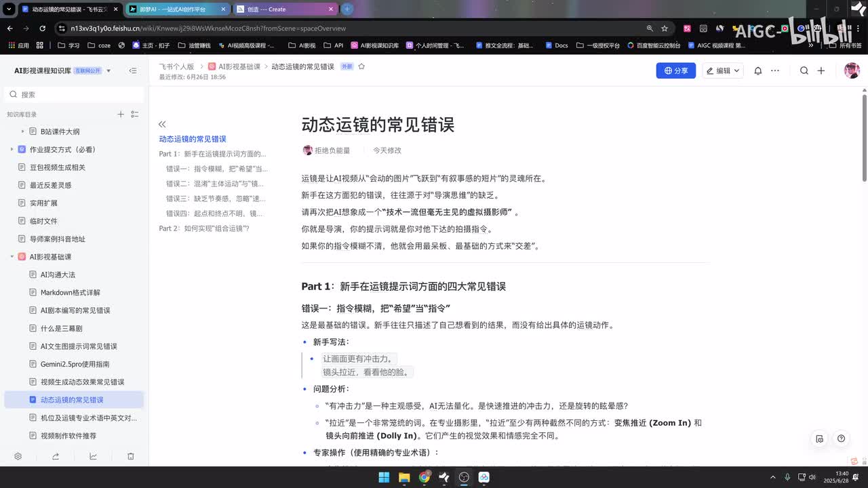Open File Explorer from the taskbar
868x488 pixels.
404,477
